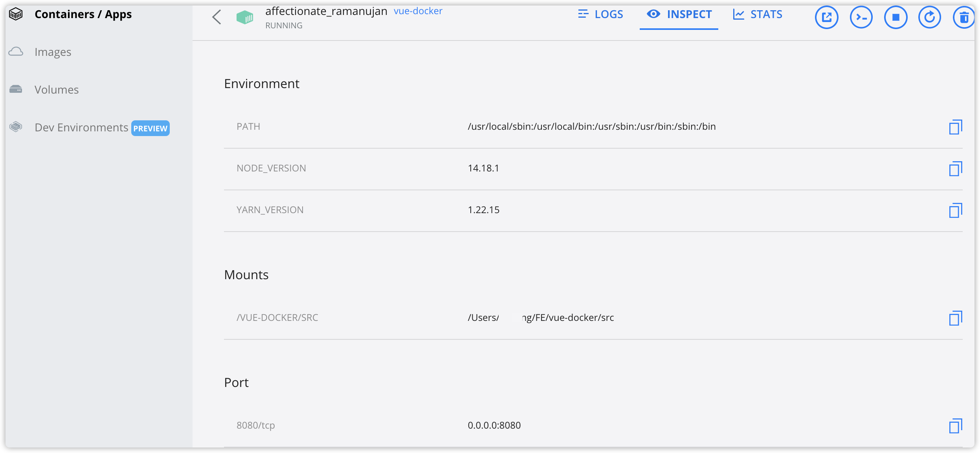Open Containers / Apps in sidebar
The height and width of the screenshot is (453, 980).
pos(83,15)
